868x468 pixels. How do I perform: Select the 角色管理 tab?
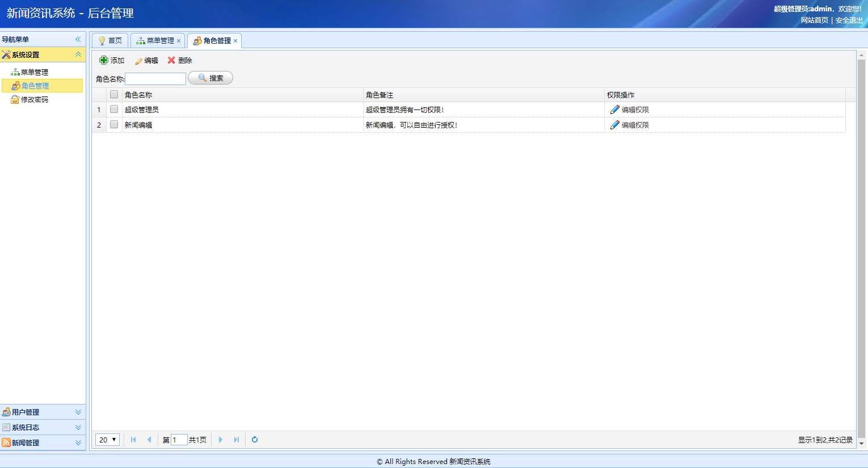214,41
